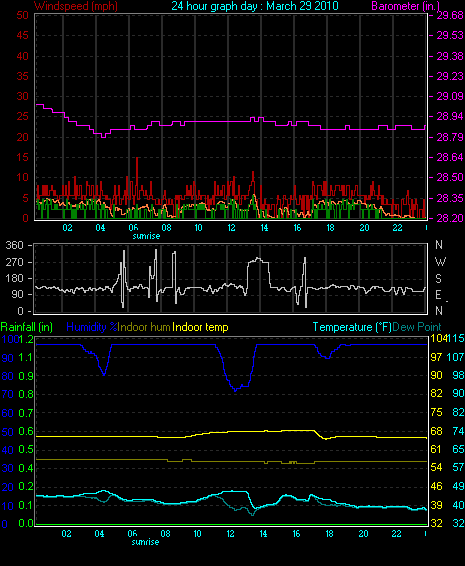Click the 24 hour graph day title
Screen dimensions: 465x566
tap(255, 6)
